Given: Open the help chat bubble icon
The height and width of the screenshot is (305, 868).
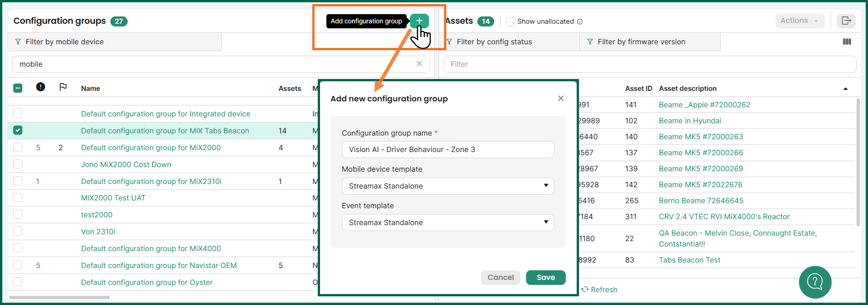Looking at the screenshot, I should (815, 282).
